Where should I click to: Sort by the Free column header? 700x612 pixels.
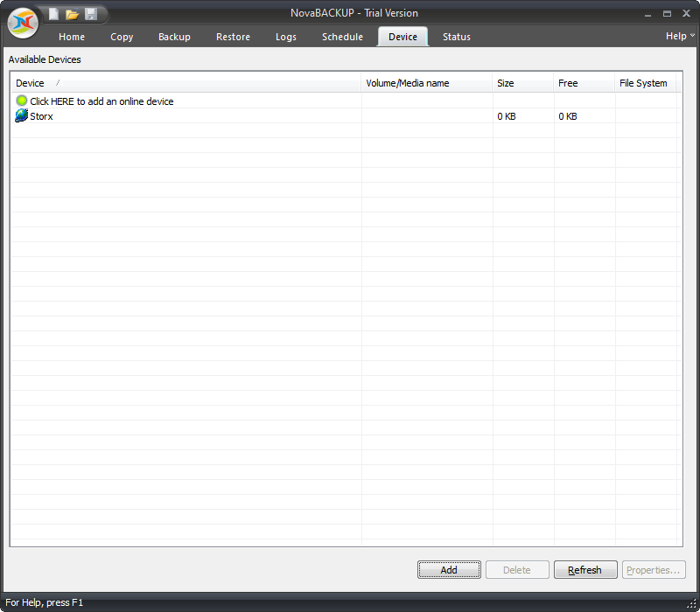coord(584,83)
